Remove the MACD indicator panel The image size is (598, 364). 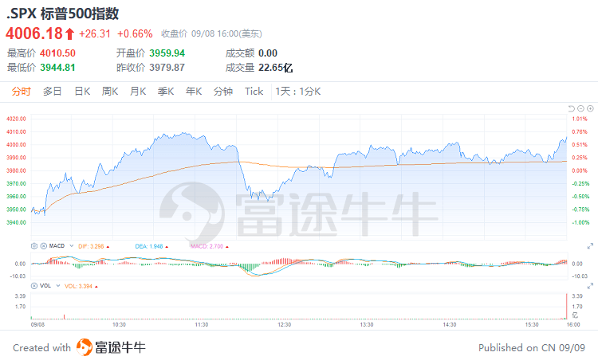44,246
